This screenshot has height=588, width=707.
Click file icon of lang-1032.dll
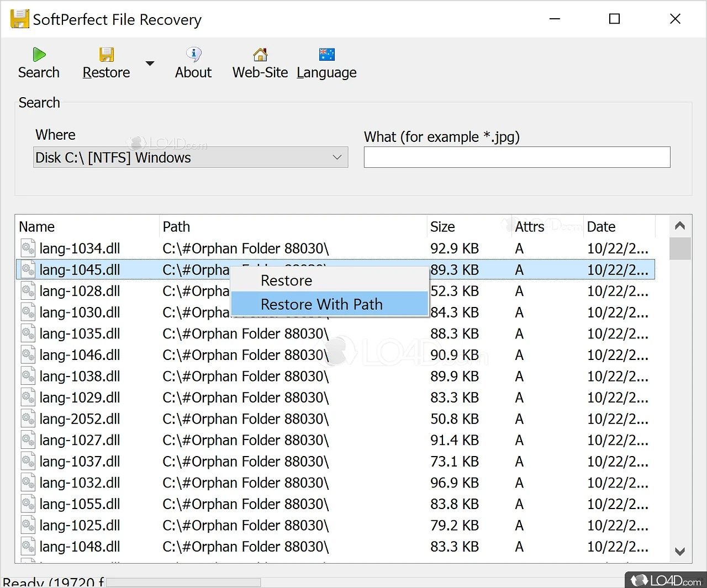click(x=28, y=483)
